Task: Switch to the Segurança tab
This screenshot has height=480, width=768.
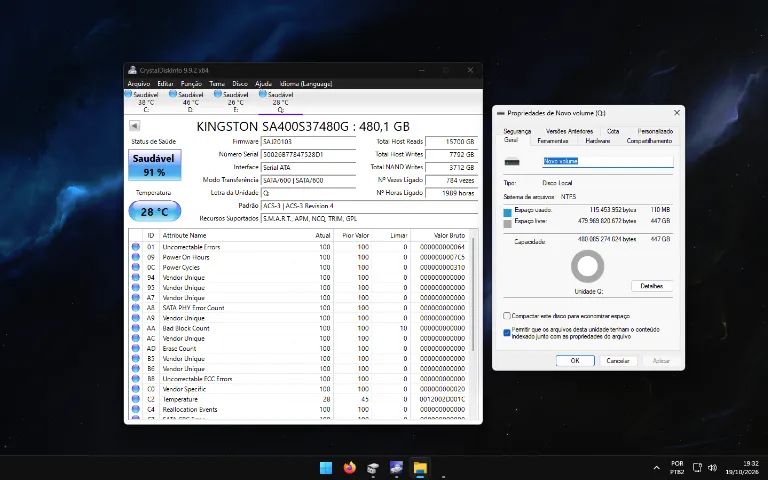Action: [x=517, y=131]
